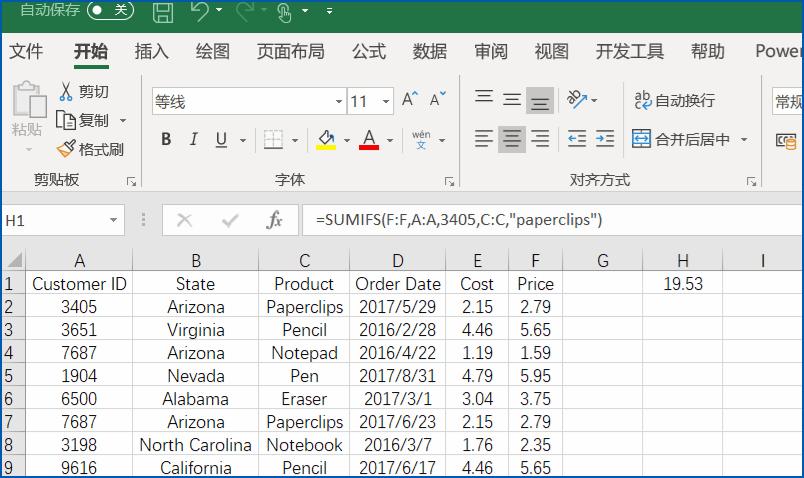
Task: Open the font name dropdown (等线)
Action: [339, 101]
